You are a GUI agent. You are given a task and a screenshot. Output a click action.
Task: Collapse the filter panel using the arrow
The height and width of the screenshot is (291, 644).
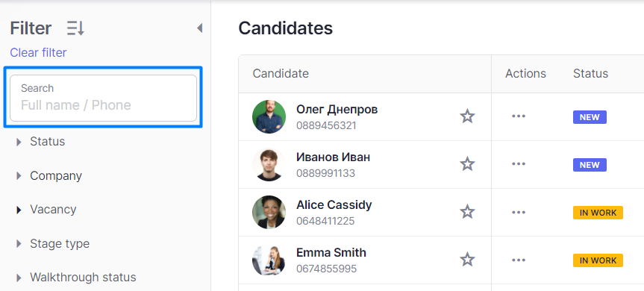click(199, 28)
